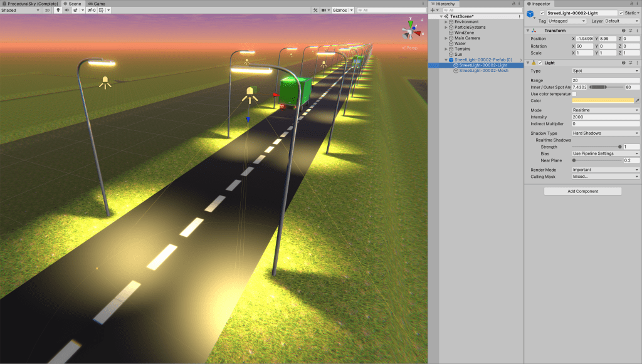Open the light Color swatch
642x364 pixels.
[x=603, y=100]
